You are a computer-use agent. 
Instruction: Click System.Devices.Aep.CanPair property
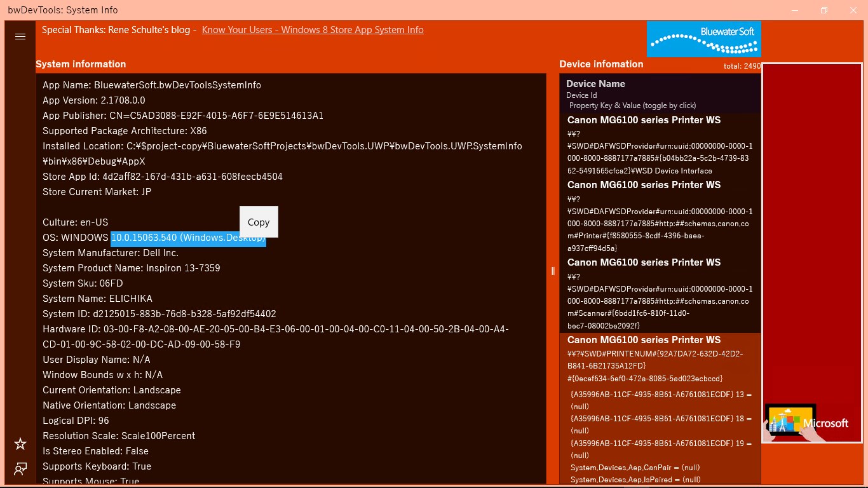pyautogui.click(x=635, y=468)
